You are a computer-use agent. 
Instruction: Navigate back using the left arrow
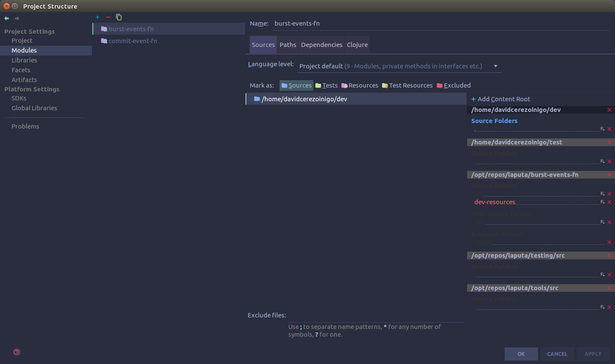[6, 18]
